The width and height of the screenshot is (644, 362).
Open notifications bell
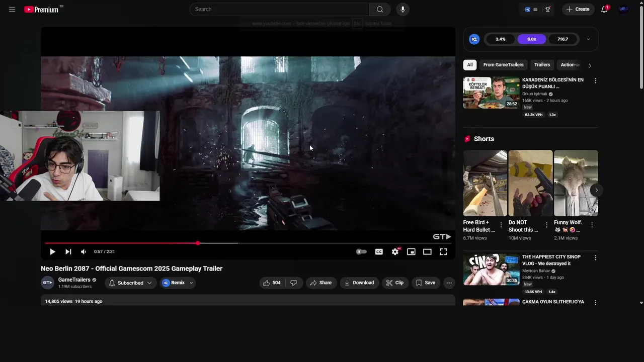[604, 9]
